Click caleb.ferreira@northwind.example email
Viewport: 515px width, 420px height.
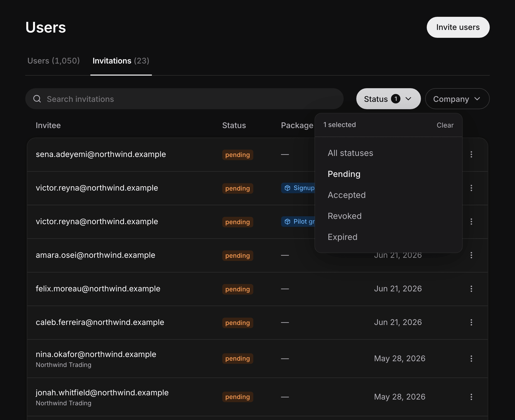(x=100, y=322)
